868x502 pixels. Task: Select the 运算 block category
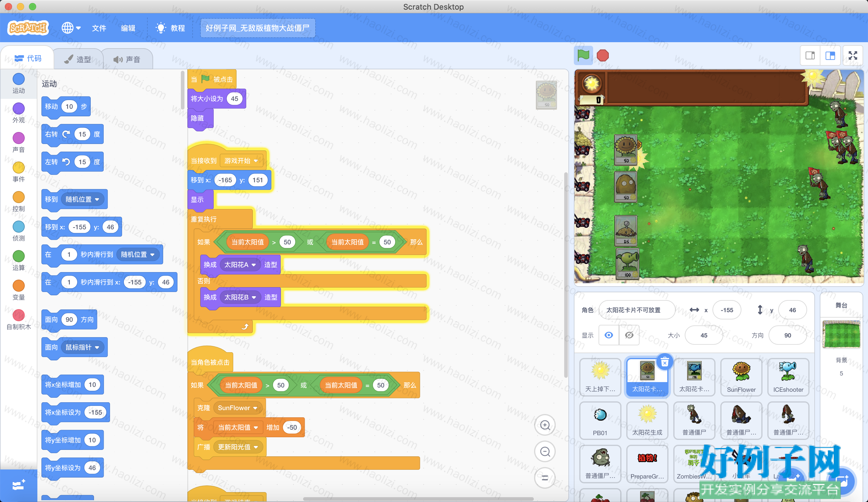tap(19, 261)
